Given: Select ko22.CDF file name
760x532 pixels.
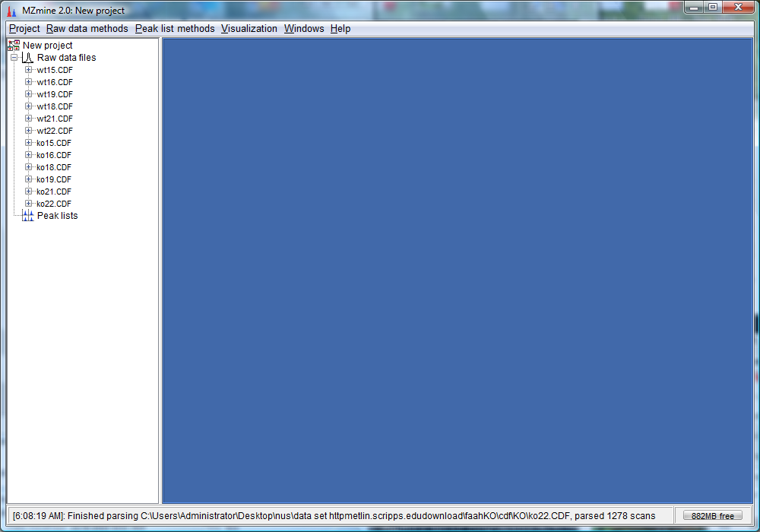Looking at the screenshot, I should 54,204.
